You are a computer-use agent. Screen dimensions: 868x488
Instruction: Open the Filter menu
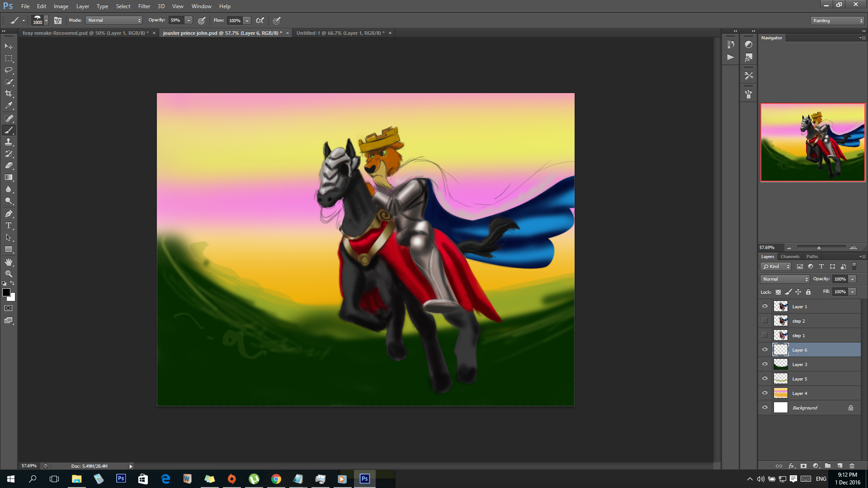point(144,6)
